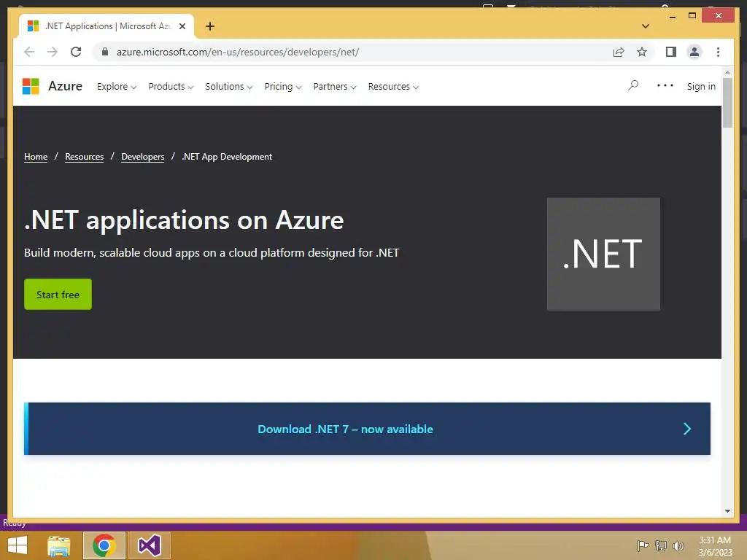Go to Home breadcrumb
The height and width of the screenshot is (560, 747).
pos(36,157)
